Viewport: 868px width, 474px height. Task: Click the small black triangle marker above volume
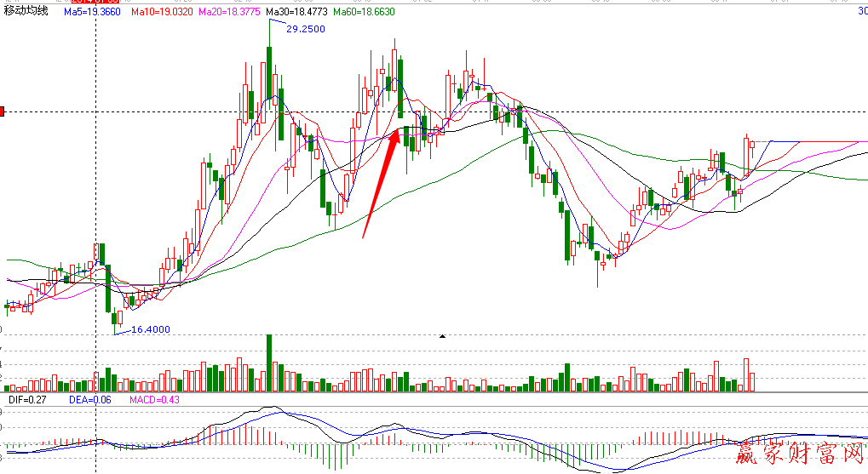click(x=442, y=337)
